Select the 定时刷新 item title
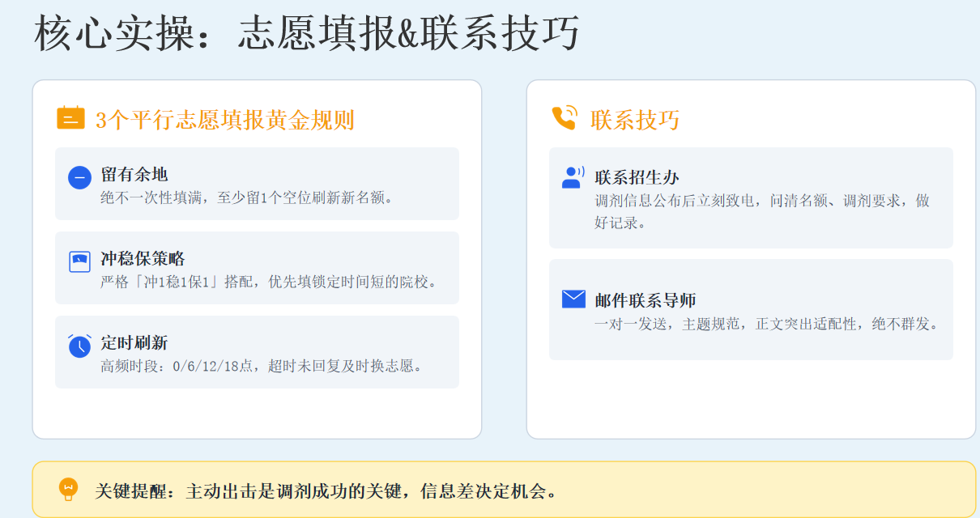 (x=134, y=343)
